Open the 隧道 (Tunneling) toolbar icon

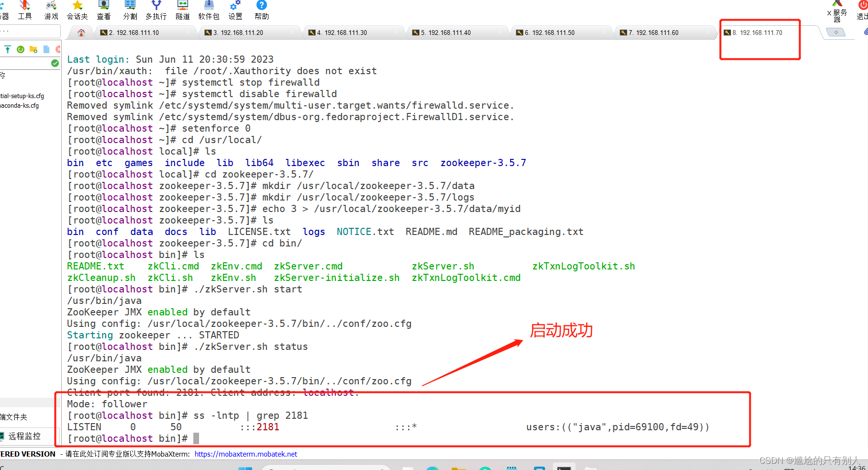click(183, 10)
